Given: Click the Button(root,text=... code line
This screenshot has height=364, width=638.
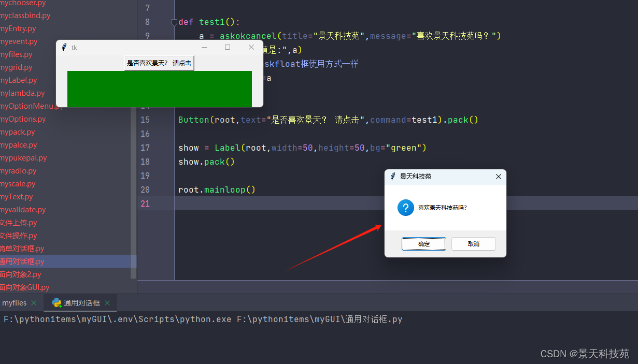Looking at the screenshot, I should coord(328,120).
